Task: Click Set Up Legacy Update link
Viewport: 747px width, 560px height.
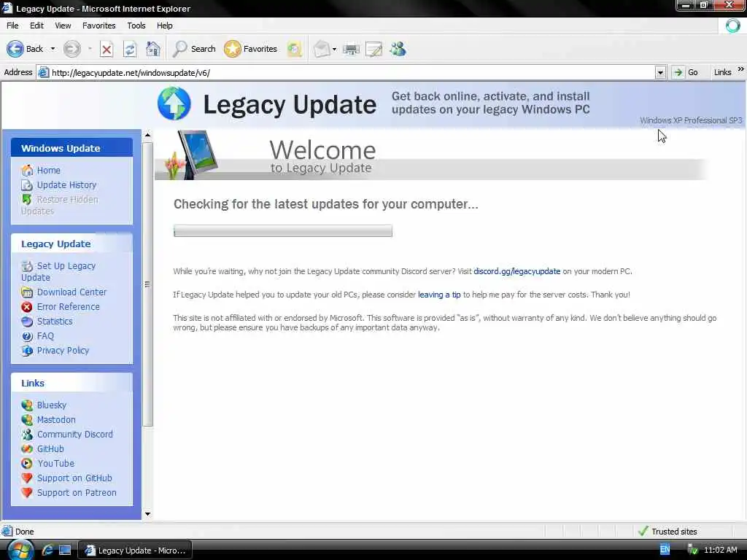Action: (x=58, y=271)
